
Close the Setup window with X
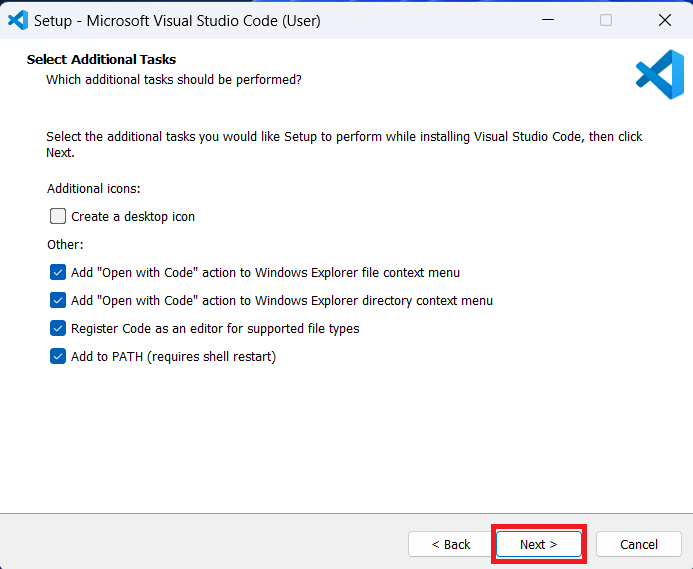[x=664, y=20]
